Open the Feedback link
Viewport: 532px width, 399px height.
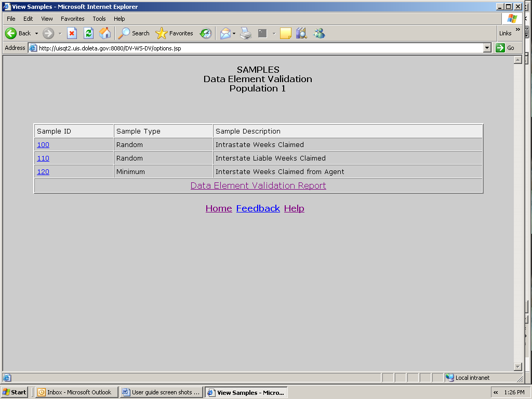[x=258, y=208]
